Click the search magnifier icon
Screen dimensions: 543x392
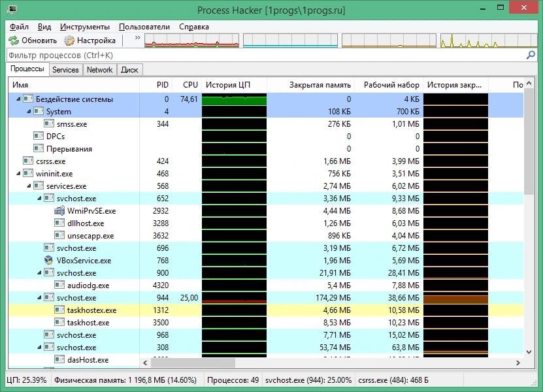[531, 55]
